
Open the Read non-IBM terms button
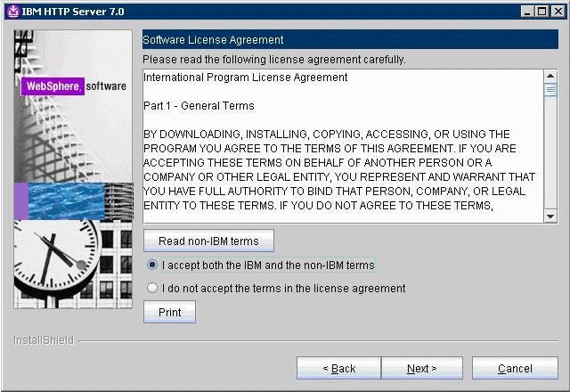(208, 241)
